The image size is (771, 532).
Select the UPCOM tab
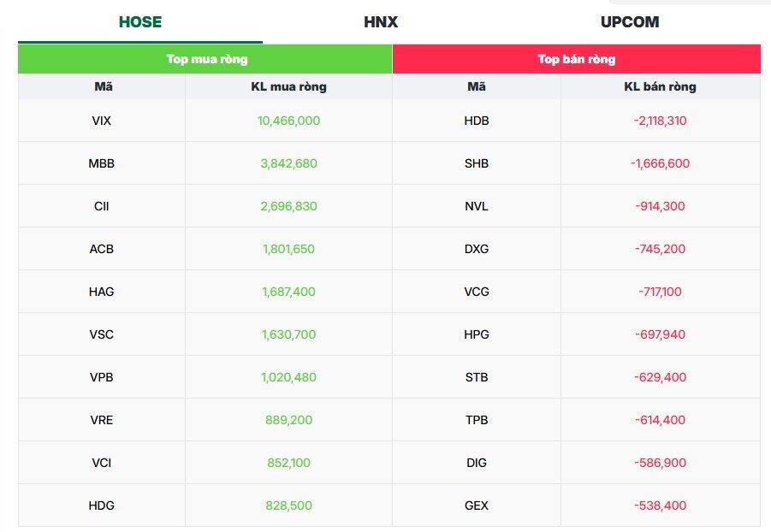pos(630,22)
